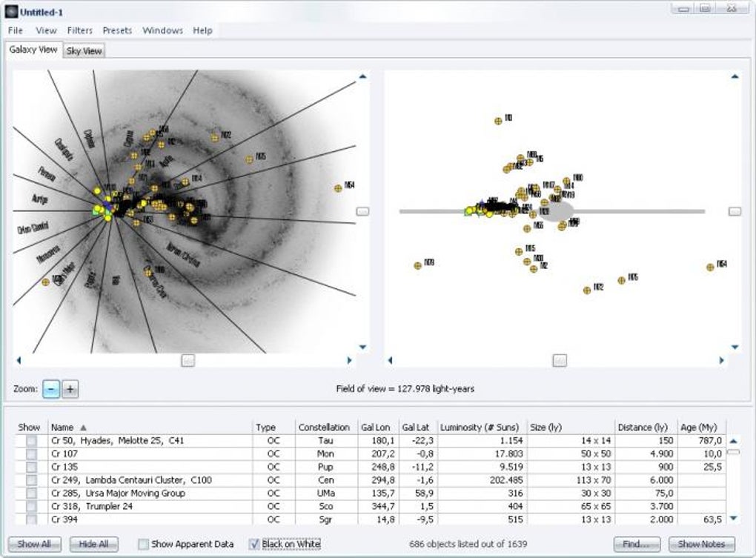Select the N75 marker in side view
Viewport: 756px width, 558px height.
click(x=622, y=280)
